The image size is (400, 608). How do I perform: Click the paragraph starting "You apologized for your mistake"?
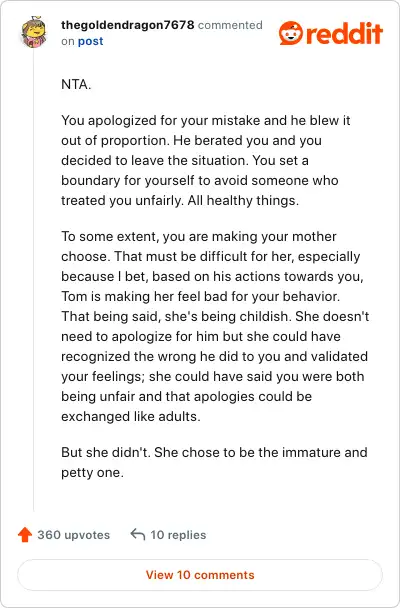pos(206,160)
